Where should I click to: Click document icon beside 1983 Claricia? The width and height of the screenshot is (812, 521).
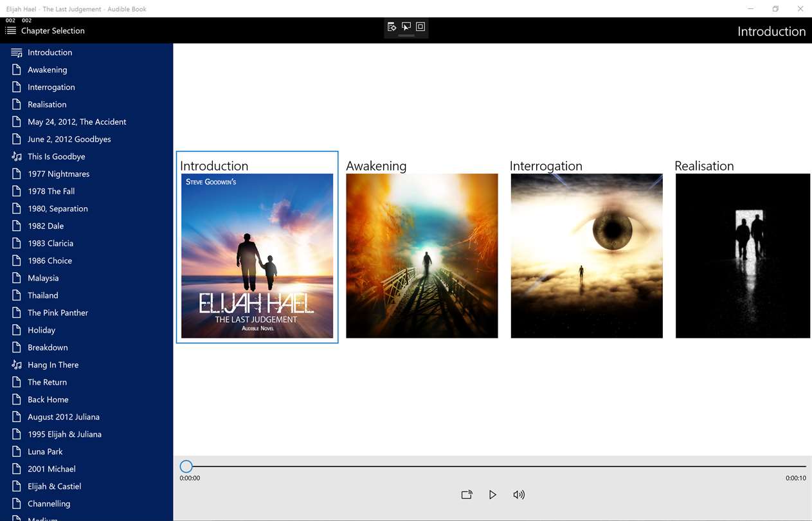[x=17, y=243]
